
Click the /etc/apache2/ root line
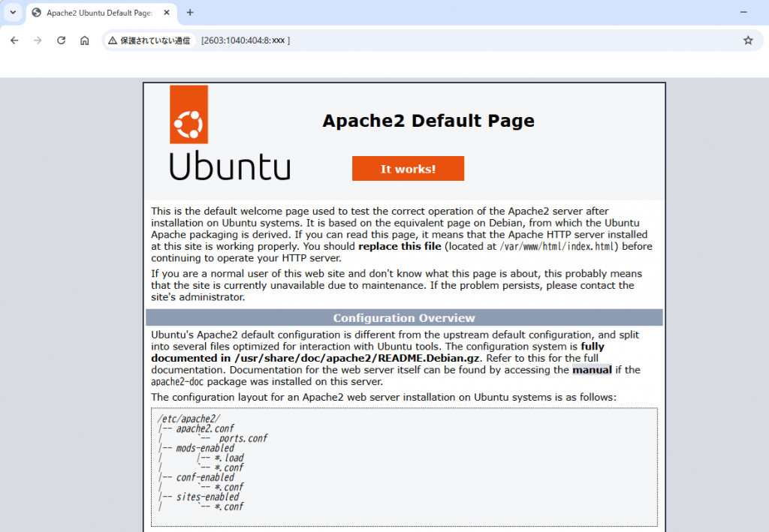pos(188,419)
